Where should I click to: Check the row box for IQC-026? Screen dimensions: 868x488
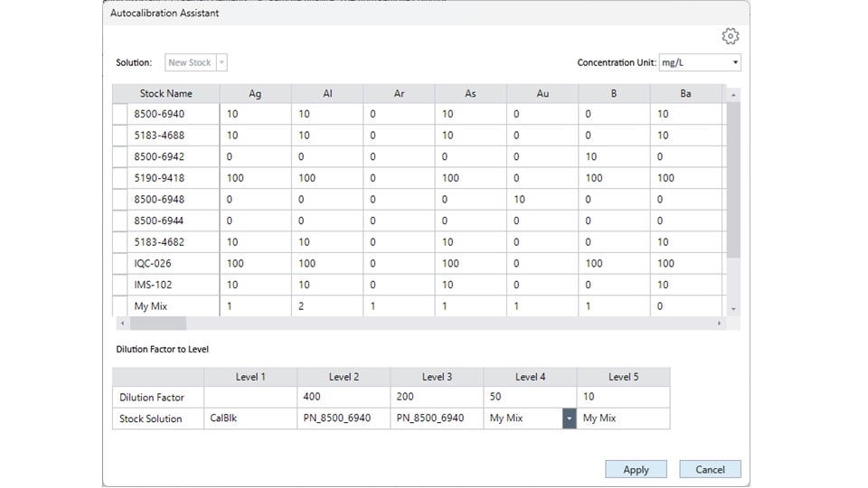click(120, 264)
